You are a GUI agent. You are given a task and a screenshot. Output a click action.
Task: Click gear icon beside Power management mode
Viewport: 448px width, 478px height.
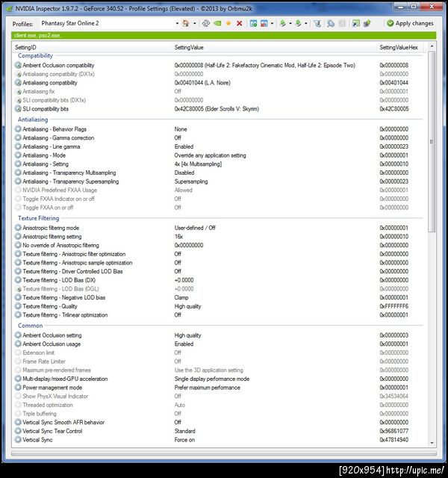pos(18,388)
